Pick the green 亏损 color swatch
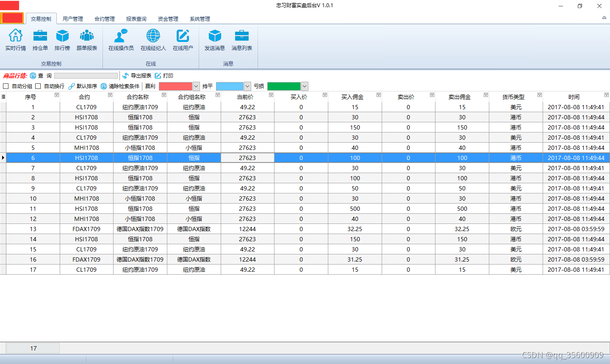The height and width of the screenshot is (364, 610). (x=284, y=86)
